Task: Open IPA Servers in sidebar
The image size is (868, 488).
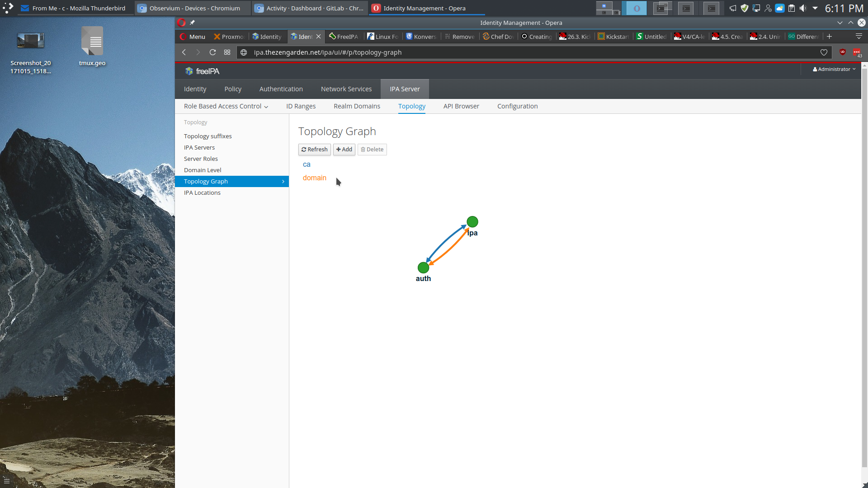Action: tap(199, 147)
